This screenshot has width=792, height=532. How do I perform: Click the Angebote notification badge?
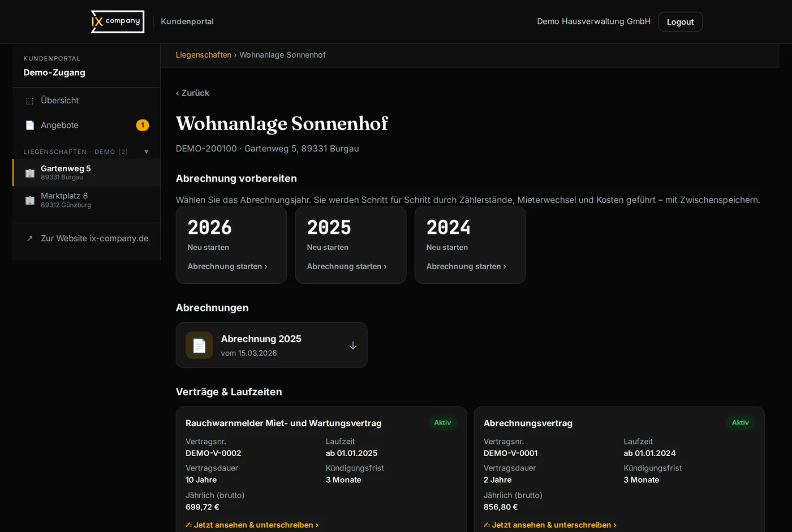pos(143,126)
